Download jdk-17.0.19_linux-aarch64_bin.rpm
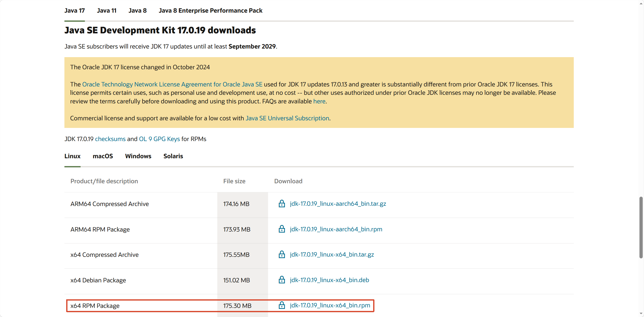The image size is (644, 317). click(x=336, y=229)
